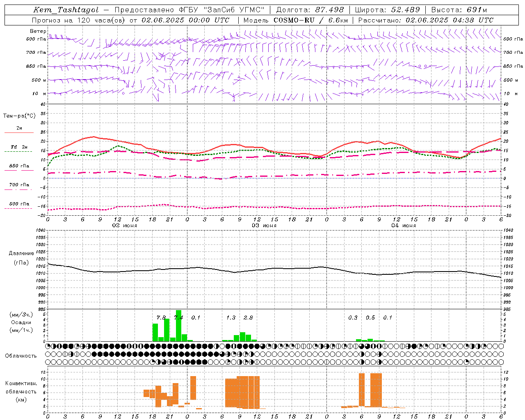Click the 7.8 precipitation value

pyautogui.click(x=161, y=317)
